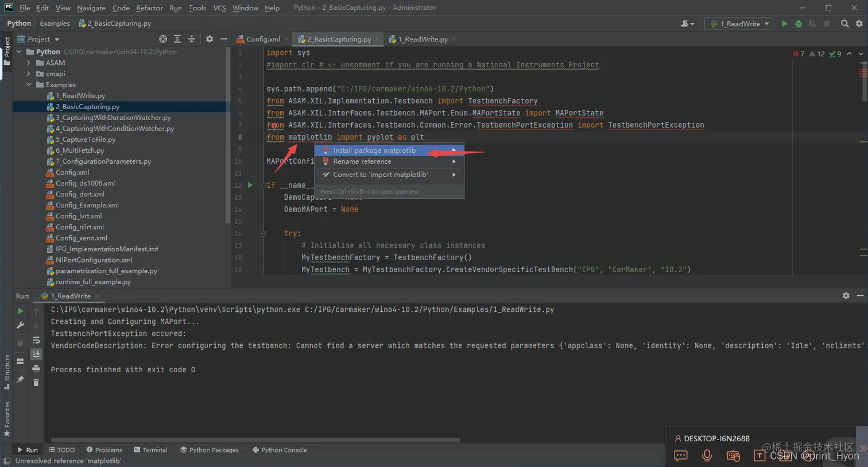Choose Install package matplotlib
The image size is (868, 467).
(389, 150)
